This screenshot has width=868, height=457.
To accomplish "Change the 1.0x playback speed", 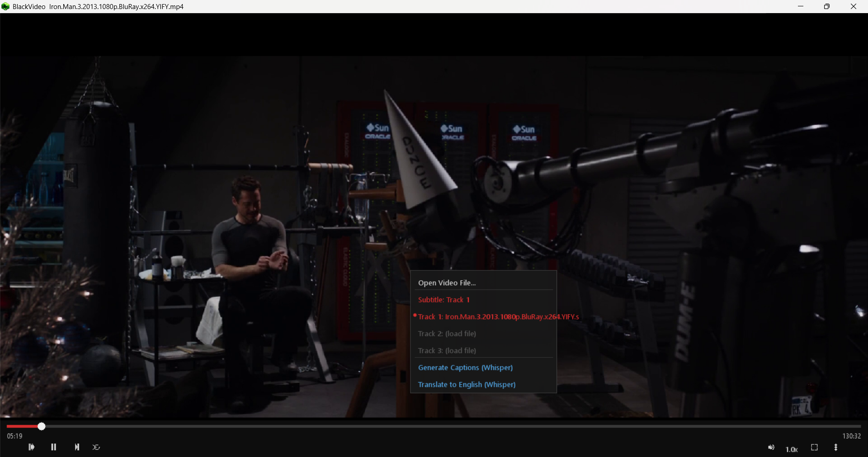I will 792,449.
